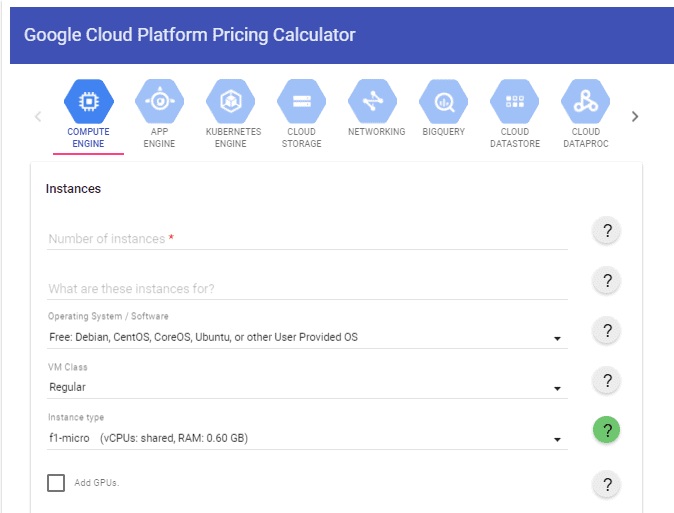The width and height of the screenshot is (674, 513).
Task: Click the Kubernetes Engine tab label
Action: click(233, 138)
